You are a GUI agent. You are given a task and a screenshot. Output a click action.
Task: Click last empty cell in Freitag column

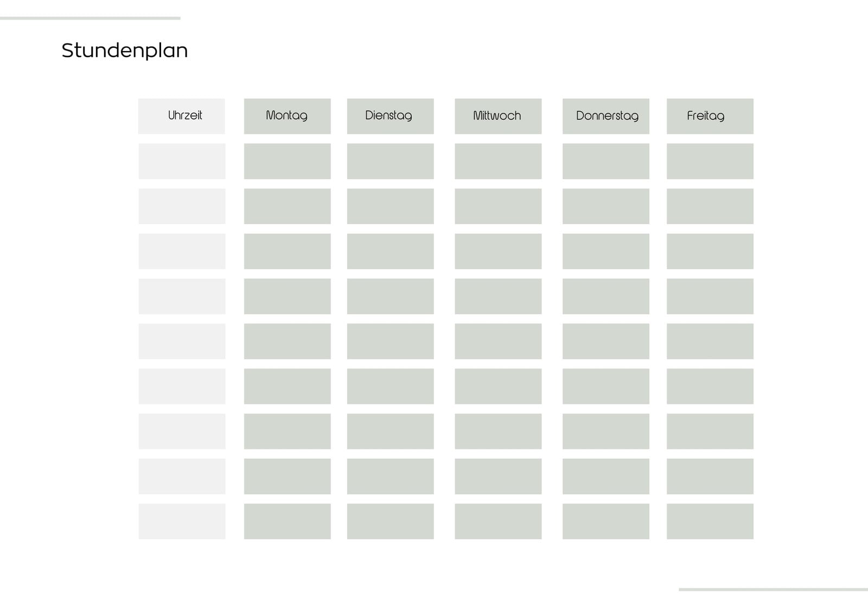(710, 521)
